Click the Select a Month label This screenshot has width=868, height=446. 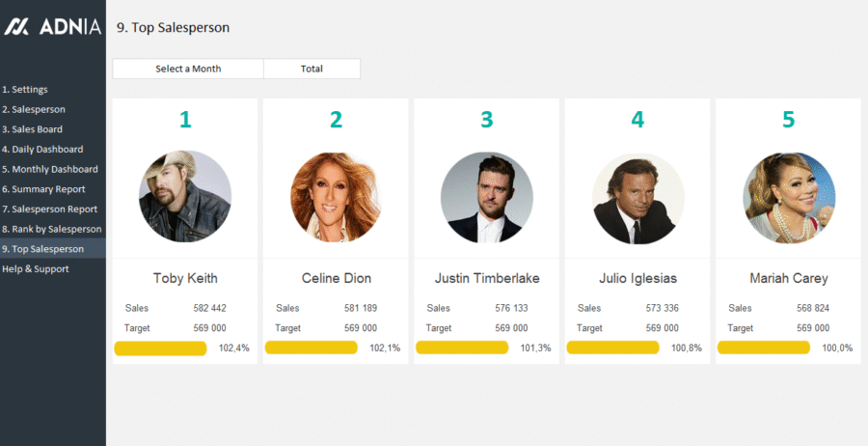(x=188, y=69)
